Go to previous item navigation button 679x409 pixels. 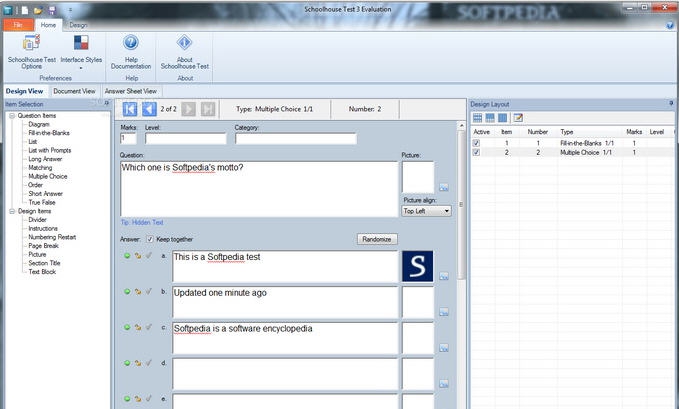click(x=149, y=109)
